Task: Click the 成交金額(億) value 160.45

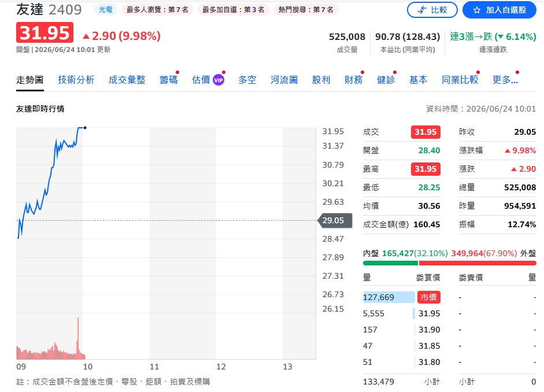Action: coord(427,224)
